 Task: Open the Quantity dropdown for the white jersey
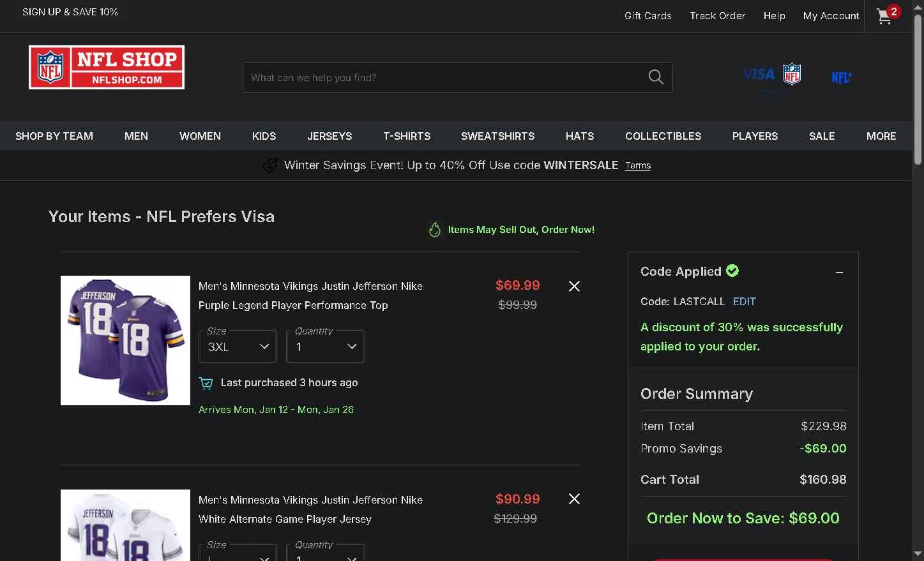tap(326, 553)
